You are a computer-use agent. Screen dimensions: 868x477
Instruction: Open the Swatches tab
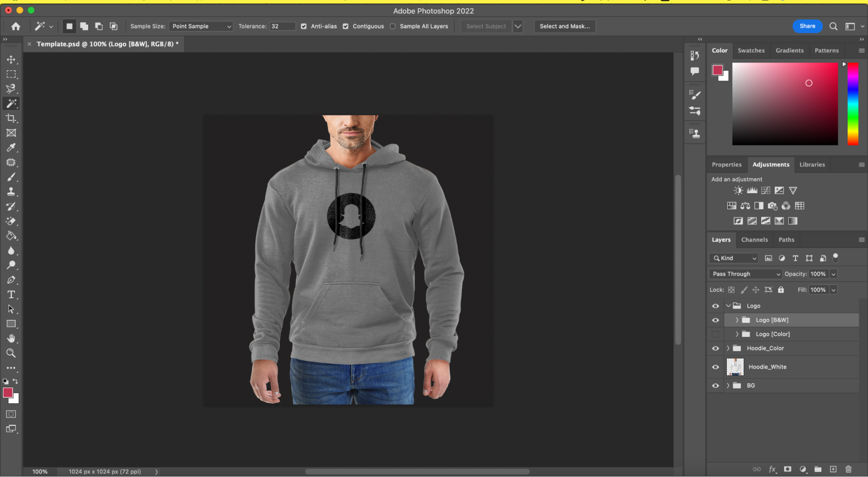751,50
